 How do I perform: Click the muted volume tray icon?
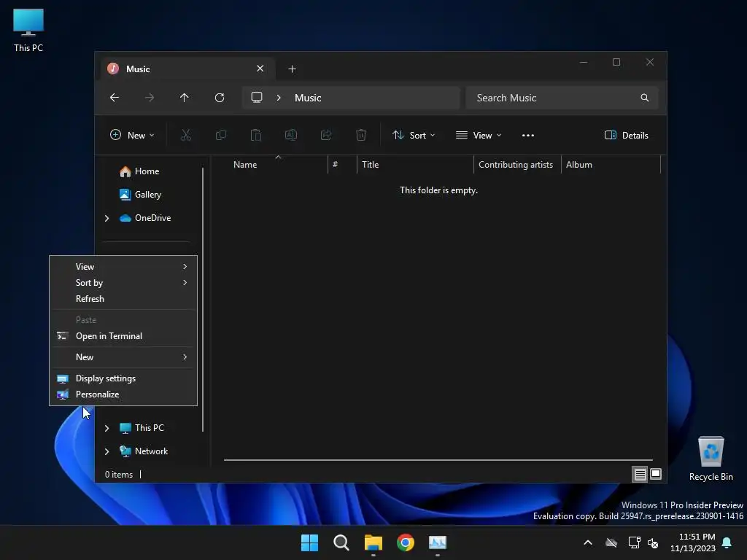coord(653,542)
